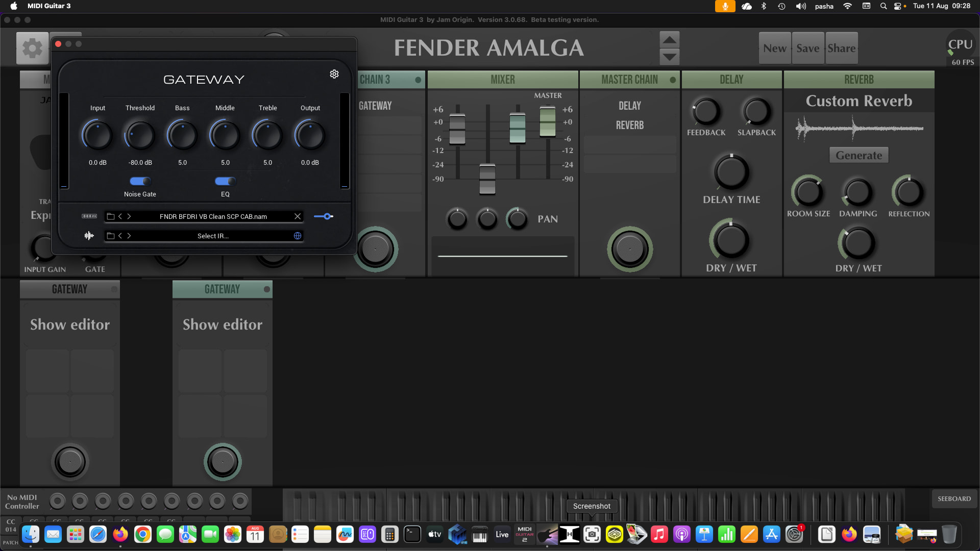980x551 pixels.
Task: Generate a new custom reverb
Action: [x=859, y=155]
